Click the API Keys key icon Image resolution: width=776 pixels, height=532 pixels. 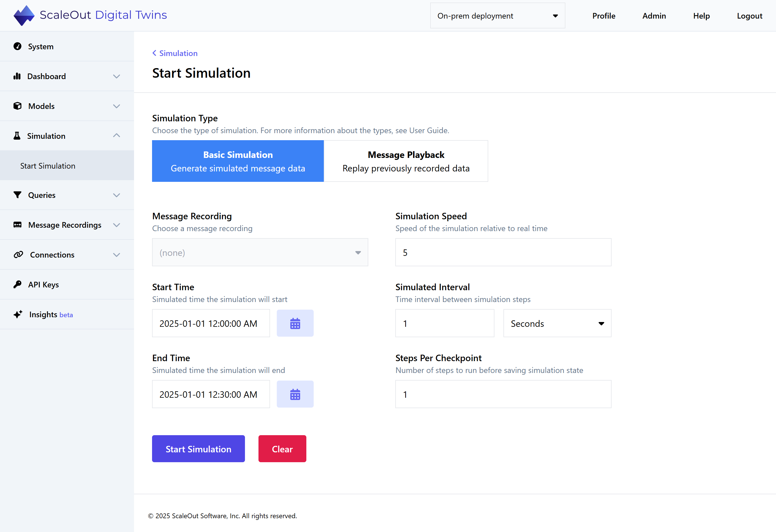(x=17, y=284)
